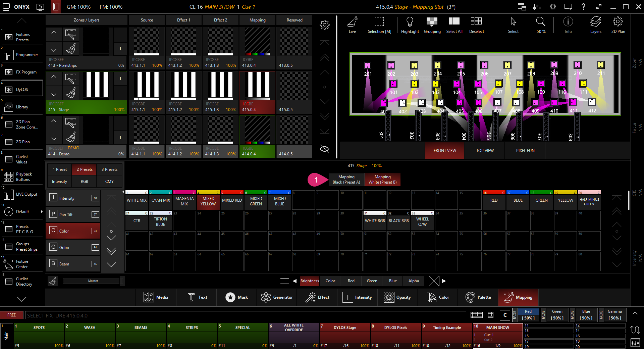This screenshot has width=644, height=349.
Task: Choose the Select pointer tool
Action: [x=513, y=25]
